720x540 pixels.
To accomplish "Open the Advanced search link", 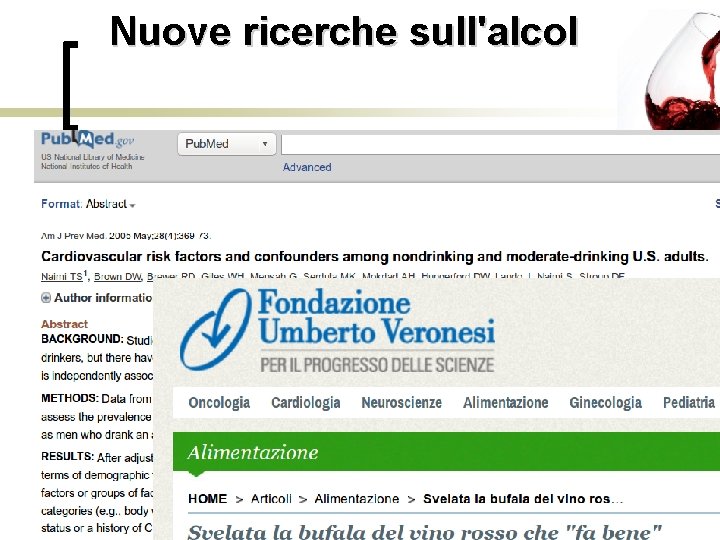I will 307,167.
